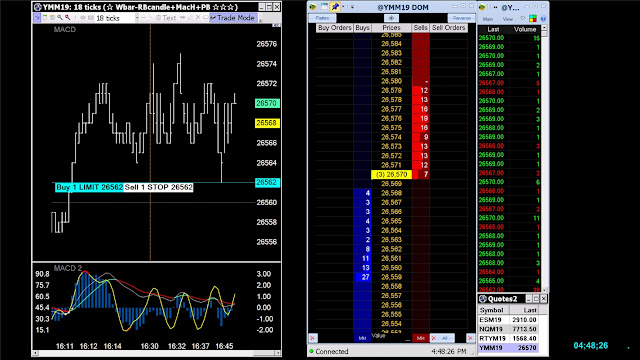This screenshot has width=640, height=360.
Task: Open the calendar icon in DOM title bar
Action: (x=324, y=7)
